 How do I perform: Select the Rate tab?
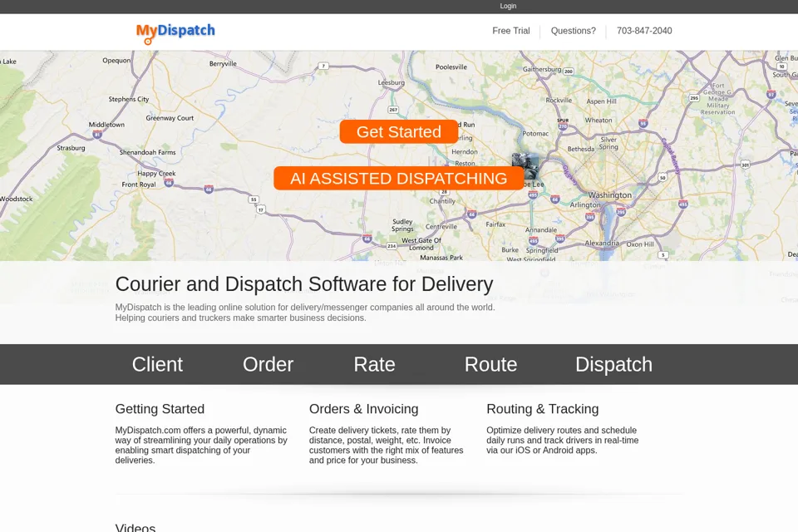375,365
